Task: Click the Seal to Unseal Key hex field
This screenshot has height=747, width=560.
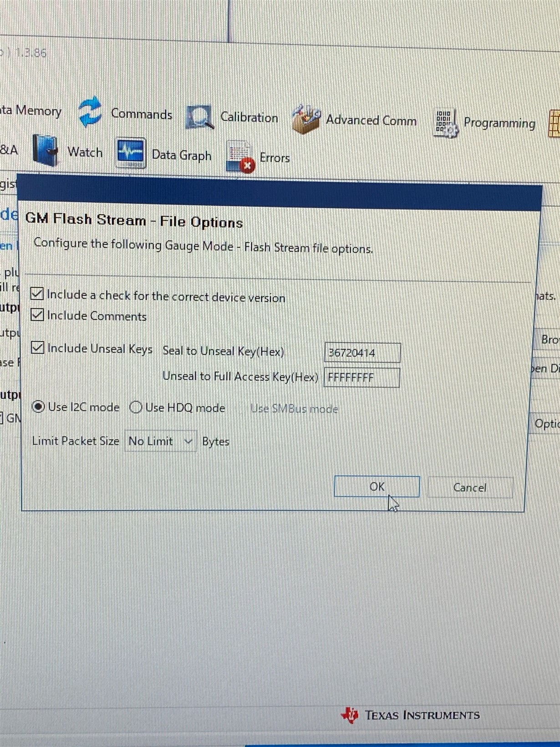Action: pyautogui.click(x=362, y=353)
